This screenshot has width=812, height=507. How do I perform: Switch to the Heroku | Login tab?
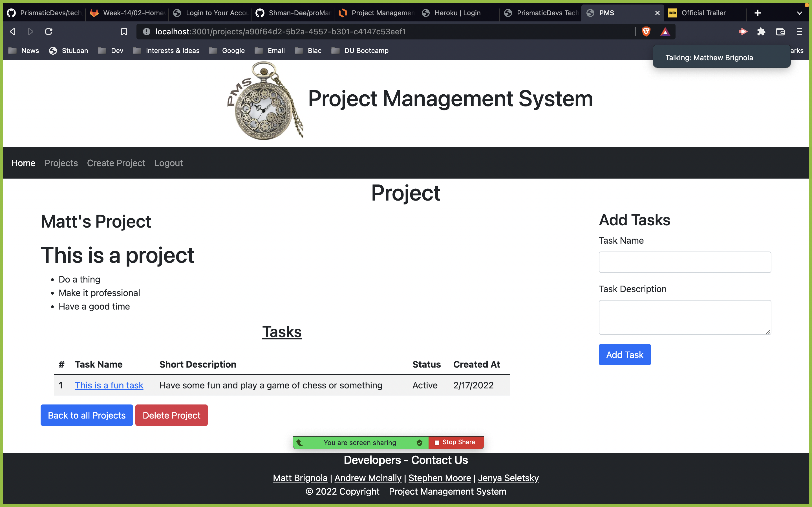point(457,13)
